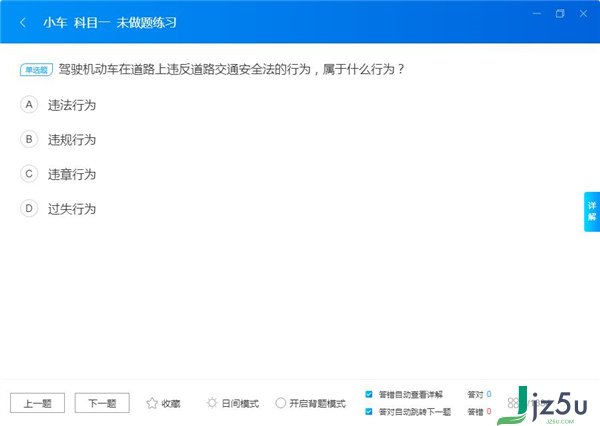Image resolution: width=600 pixels, height=426 pixels.
Task: Go back with the header arrow icon
Action: (23, 23)
